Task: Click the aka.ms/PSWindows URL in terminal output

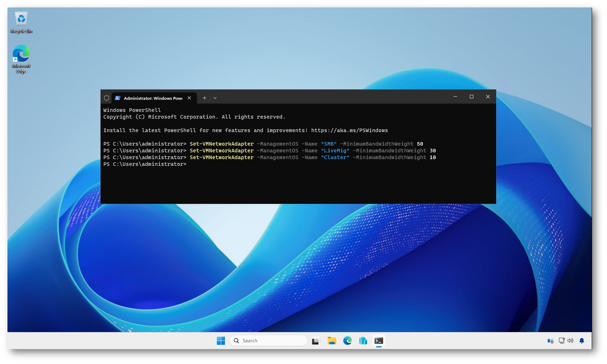Action: pyautogui.click(x=349, y=130)
